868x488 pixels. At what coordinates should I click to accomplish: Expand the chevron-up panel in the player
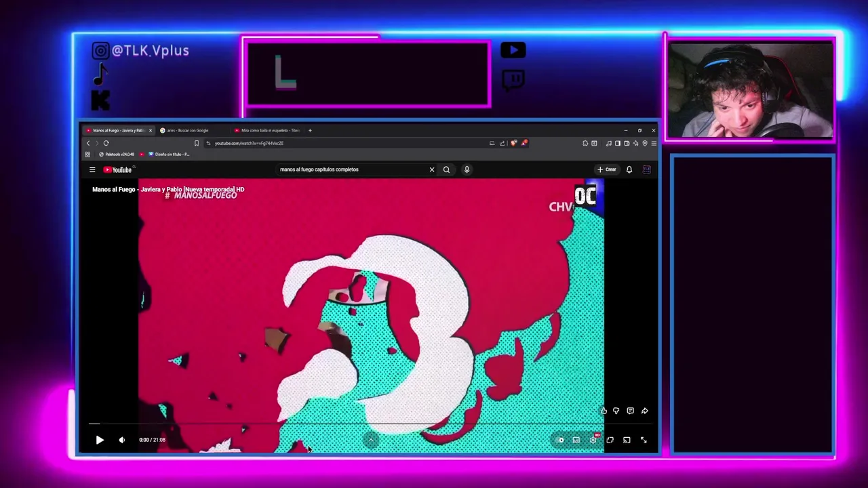[x=371, y=440]
